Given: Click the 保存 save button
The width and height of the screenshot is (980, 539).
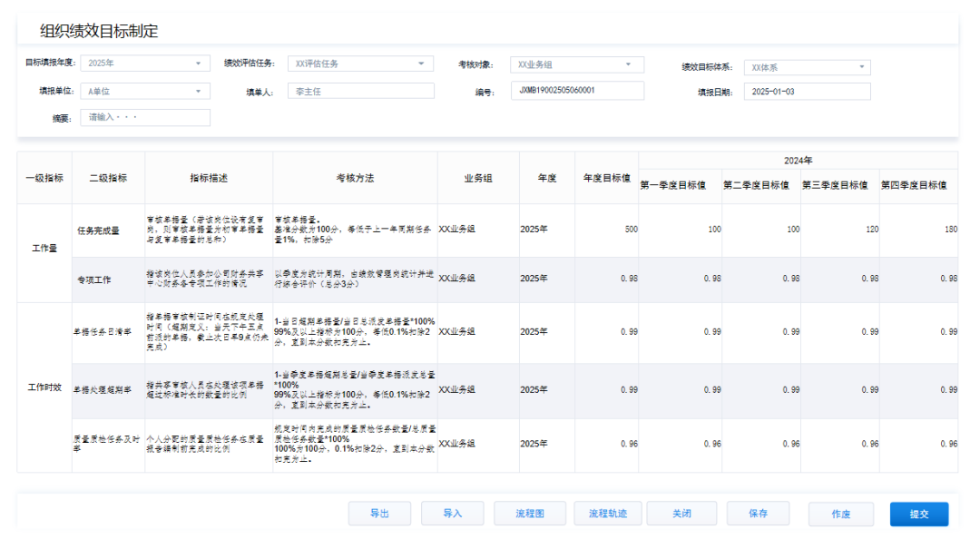Looking at the screenshot, I should point(758,513).
